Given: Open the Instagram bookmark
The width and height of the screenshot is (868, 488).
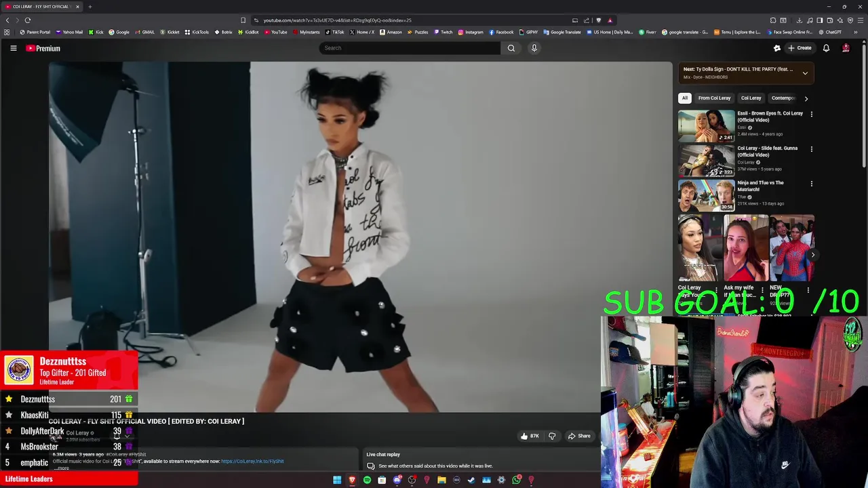Looking at the screenshot, I should tap(471, 32).
